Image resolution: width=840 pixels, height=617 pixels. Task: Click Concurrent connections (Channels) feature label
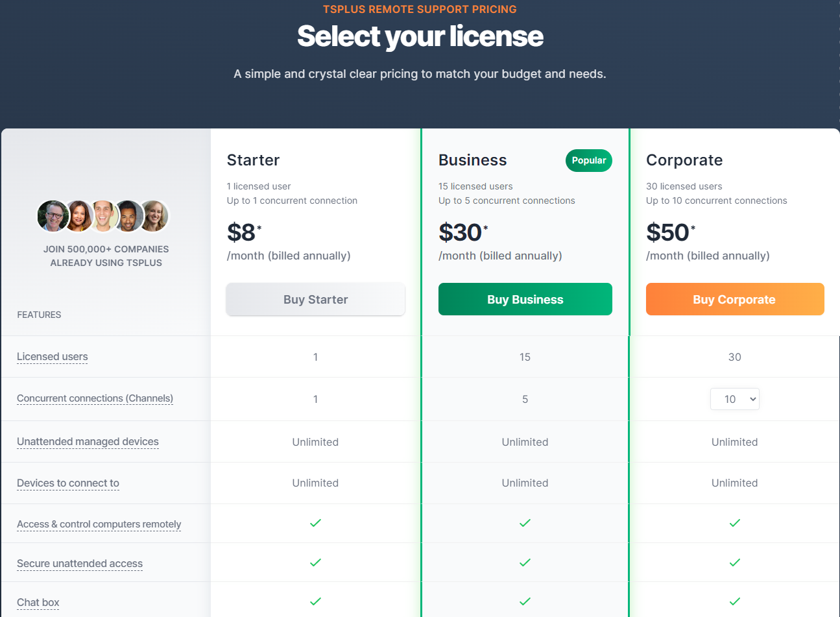[95, 398]
